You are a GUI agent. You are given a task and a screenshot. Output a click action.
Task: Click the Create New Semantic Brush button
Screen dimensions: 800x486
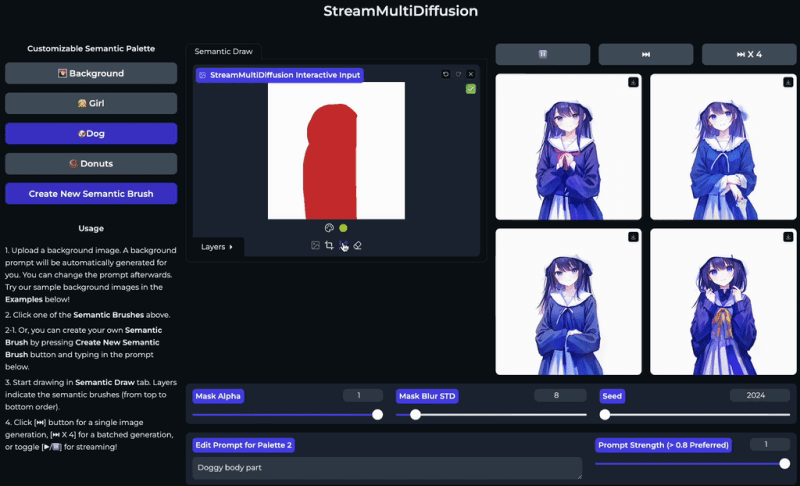click(x=91, y=193)
